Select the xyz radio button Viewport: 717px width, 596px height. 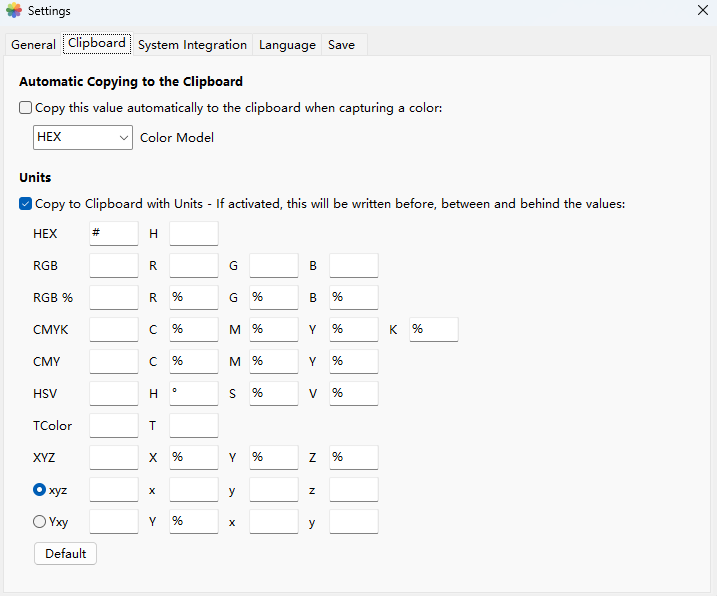click(40, 490)
